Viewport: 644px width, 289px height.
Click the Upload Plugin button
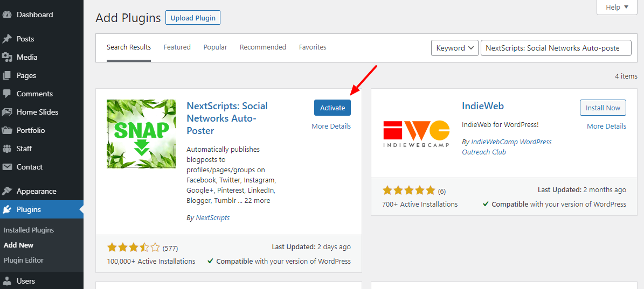click(x=193, y=18)
